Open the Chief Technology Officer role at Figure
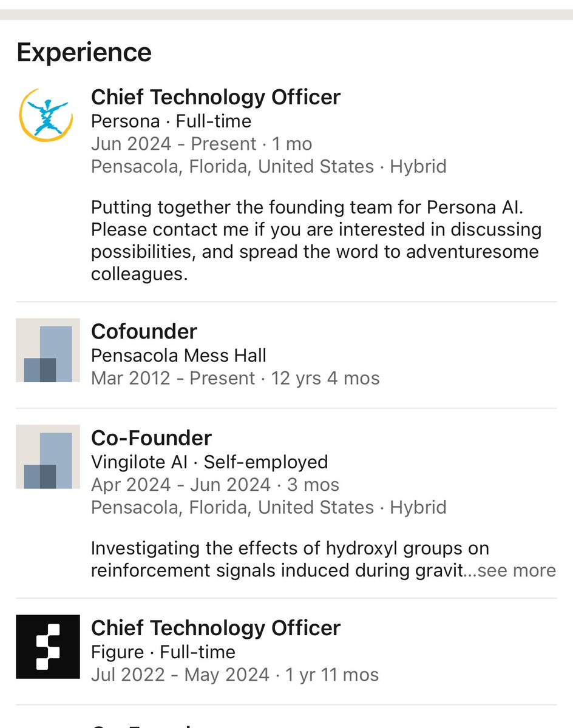Viewport: 573px width, 728px height. coord(215,628)
